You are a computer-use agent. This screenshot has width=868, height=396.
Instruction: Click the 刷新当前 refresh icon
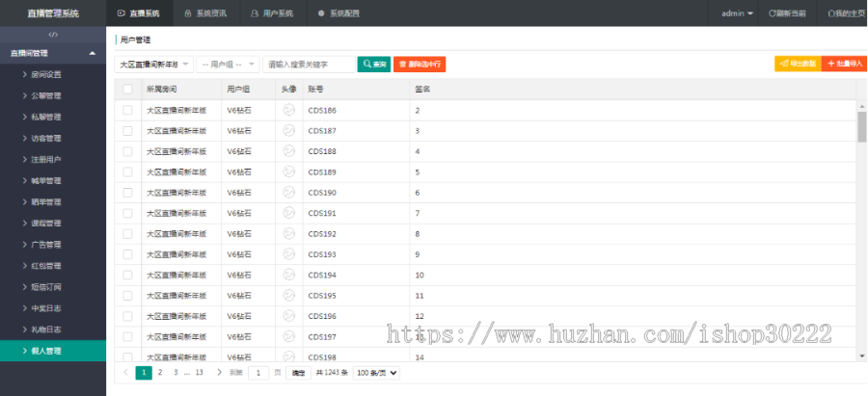click(773, 13)
